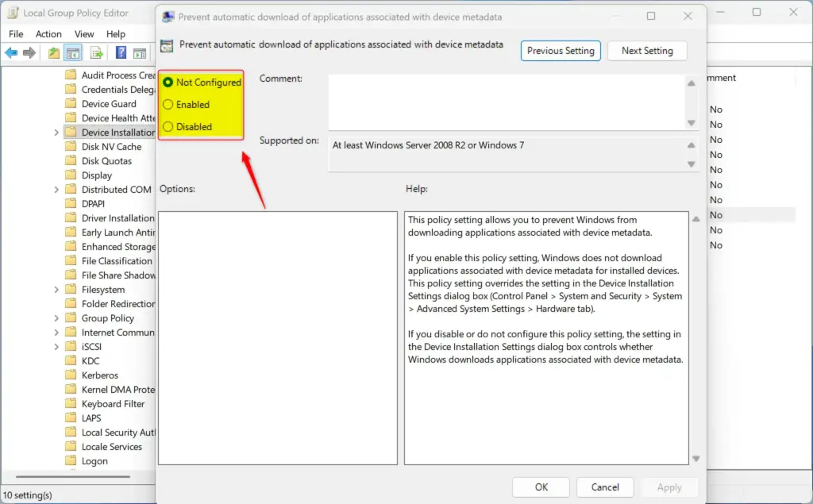Click the Forward arrow in toolbar
Image resolution: width=813 pixels, height=504 pixels.
point(29,53)
